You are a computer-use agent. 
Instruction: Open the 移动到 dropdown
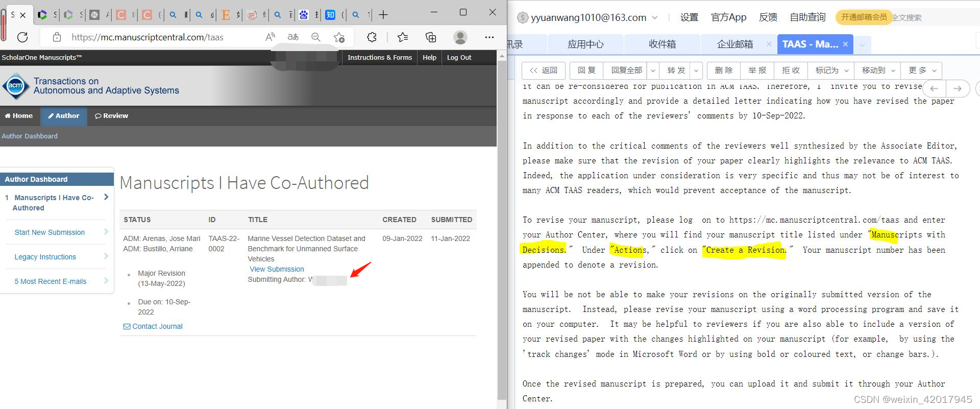(x=878, y=70)
